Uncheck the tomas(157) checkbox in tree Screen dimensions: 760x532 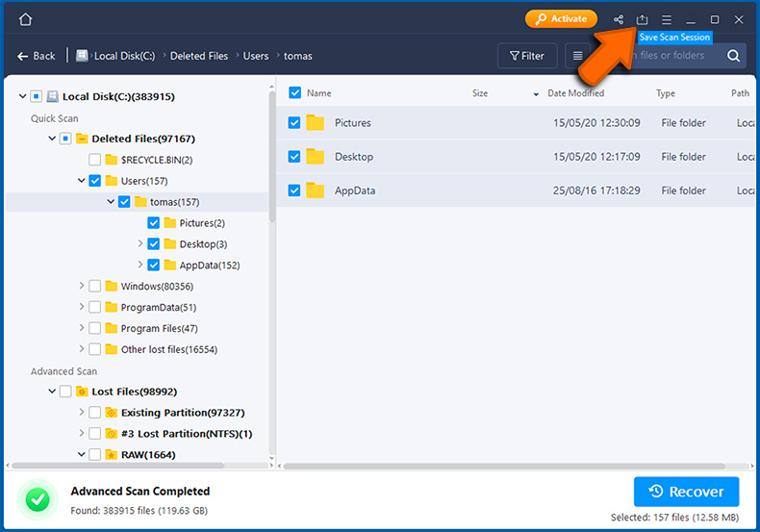(124, 202)
